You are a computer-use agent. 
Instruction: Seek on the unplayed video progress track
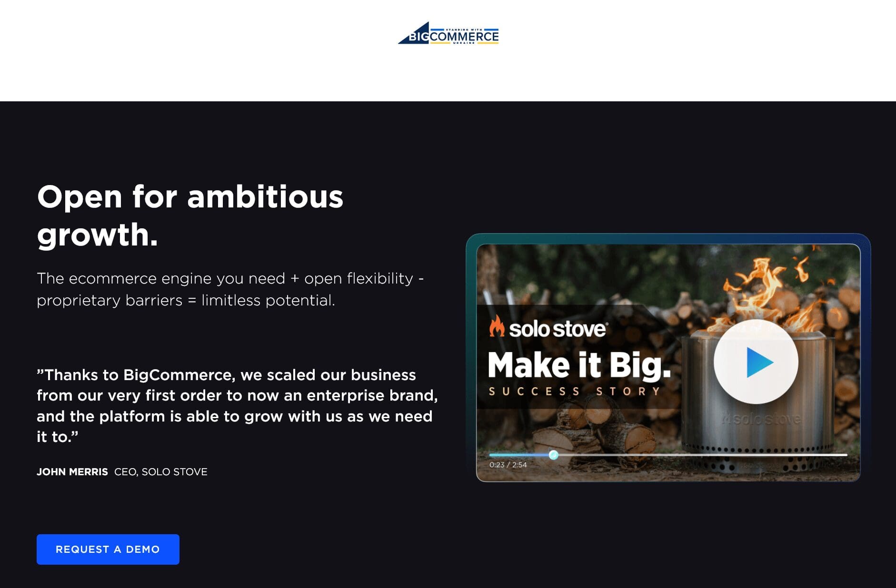(702, 455)
